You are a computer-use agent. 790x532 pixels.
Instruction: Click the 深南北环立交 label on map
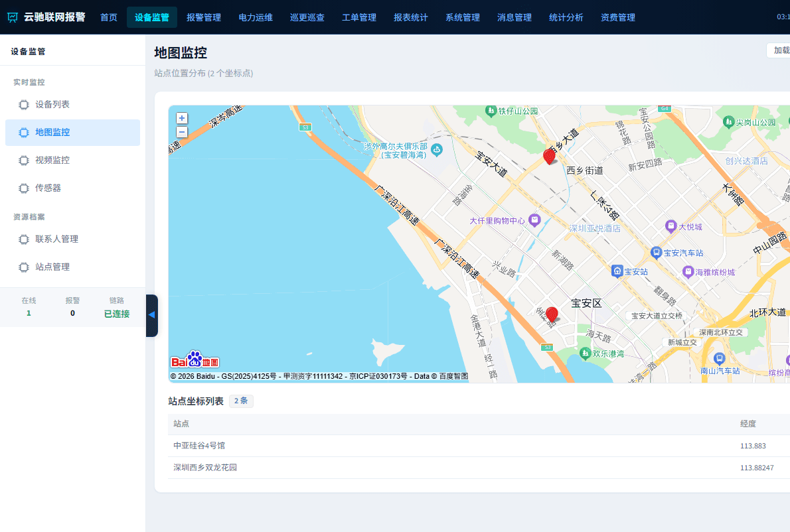click(721, 332)
